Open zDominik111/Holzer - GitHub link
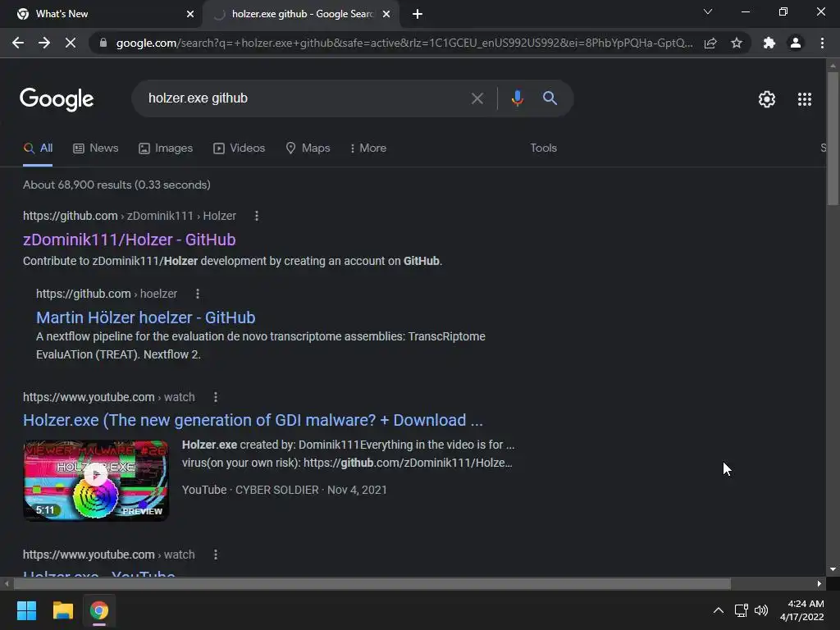Viewport: 840px width, 630px height. click(129, 240)
